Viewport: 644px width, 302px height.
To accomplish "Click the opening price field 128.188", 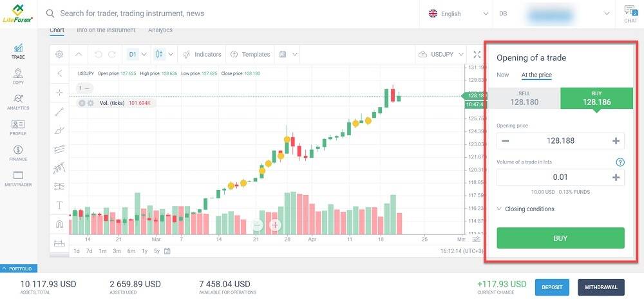I will 560,141.
